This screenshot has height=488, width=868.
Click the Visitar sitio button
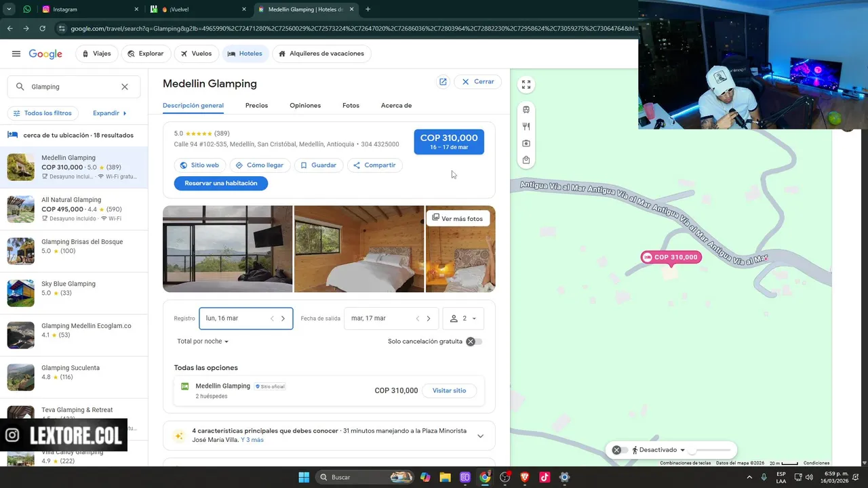point(449,391)
